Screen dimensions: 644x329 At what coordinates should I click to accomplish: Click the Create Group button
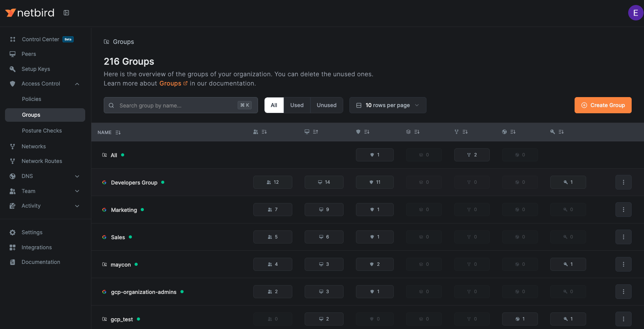pyautogui.click(x=603, y=105)
